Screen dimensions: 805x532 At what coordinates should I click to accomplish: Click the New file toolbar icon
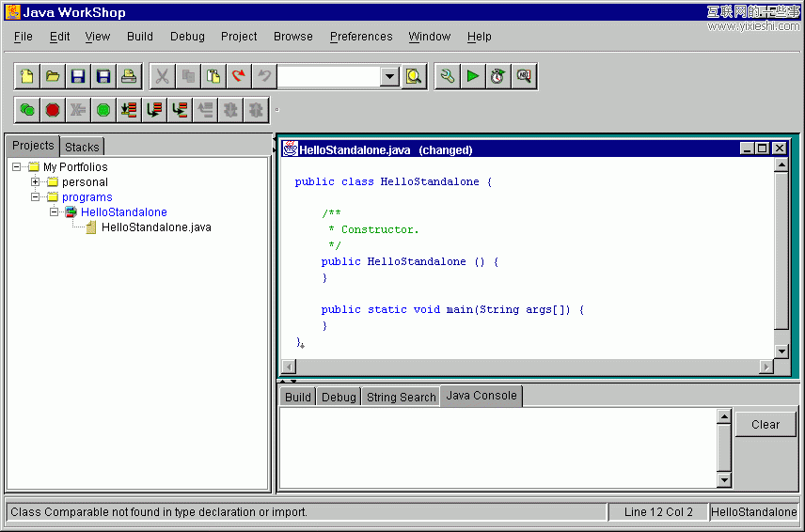(28, 77)
